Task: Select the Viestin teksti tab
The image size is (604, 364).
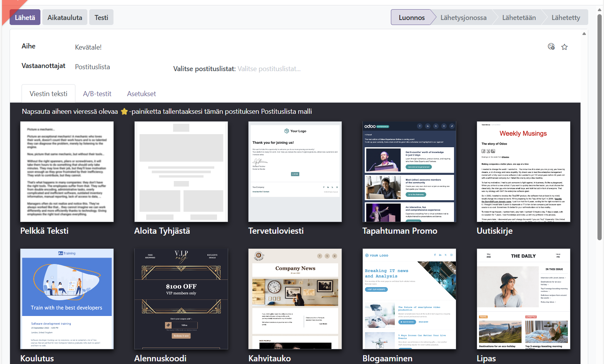Action: pos(48,94)
